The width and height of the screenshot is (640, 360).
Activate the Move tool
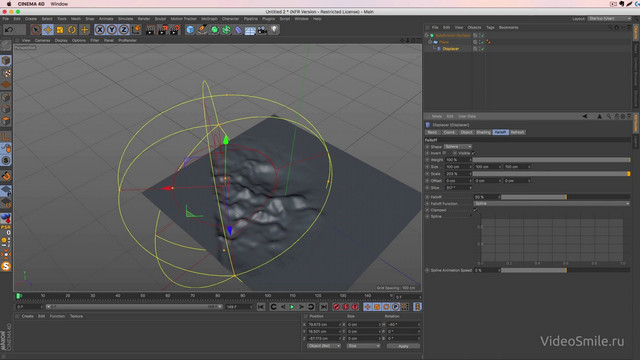48,30
